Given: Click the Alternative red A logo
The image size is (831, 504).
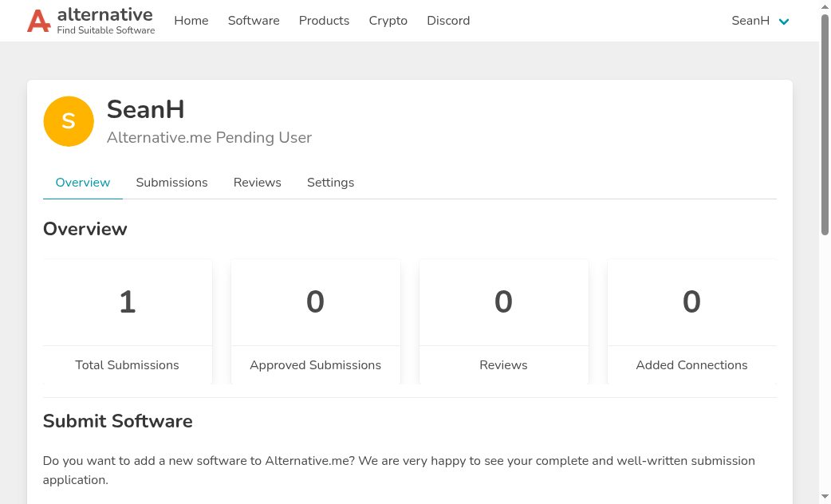Looking at the screenshot, I should click(39, 22).
